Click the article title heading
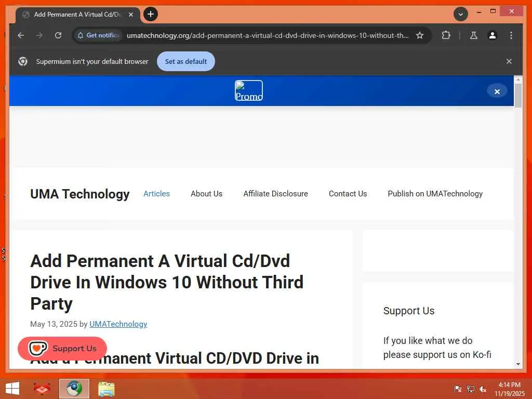This screenshot has width=532, height=399. click(x=167, y=282)
